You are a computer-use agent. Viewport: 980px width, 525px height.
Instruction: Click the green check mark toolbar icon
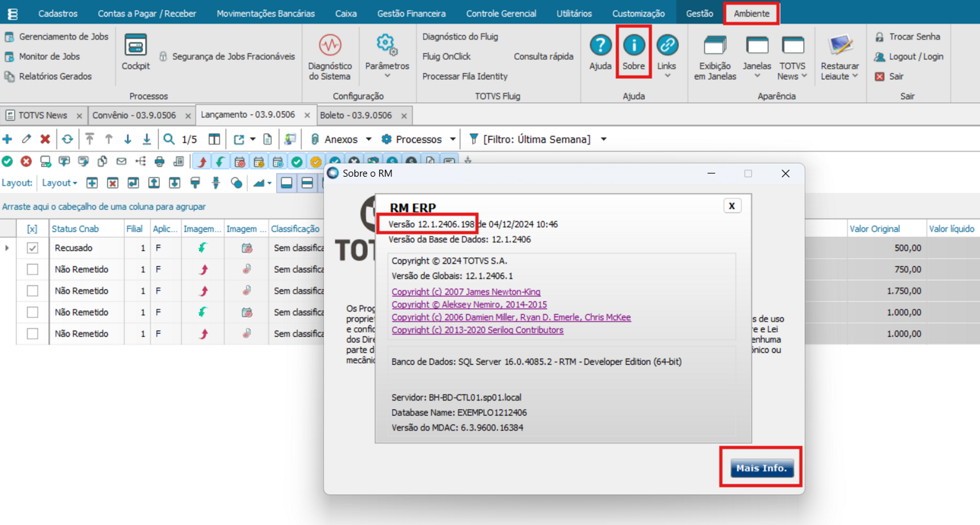tap(7, 162)
